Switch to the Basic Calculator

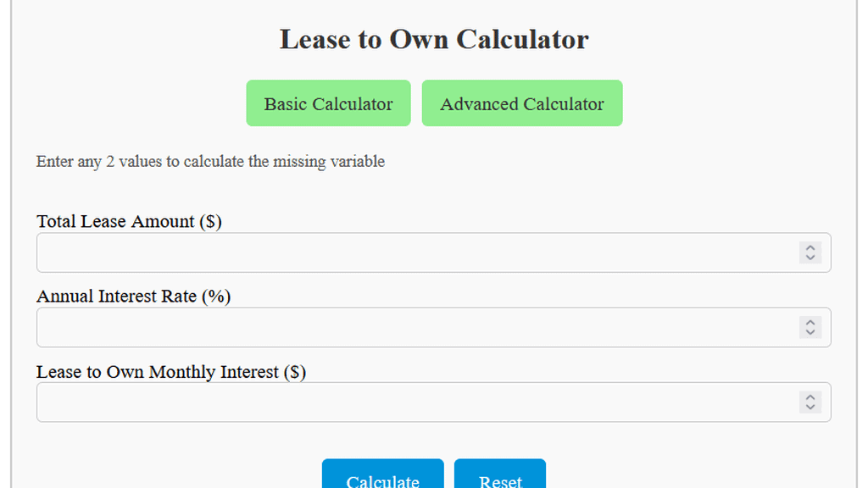328,103
